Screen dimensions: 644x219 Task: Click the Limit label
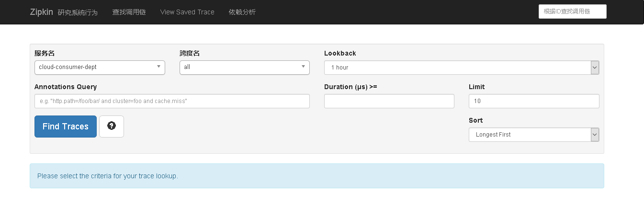tap(476, 87)
